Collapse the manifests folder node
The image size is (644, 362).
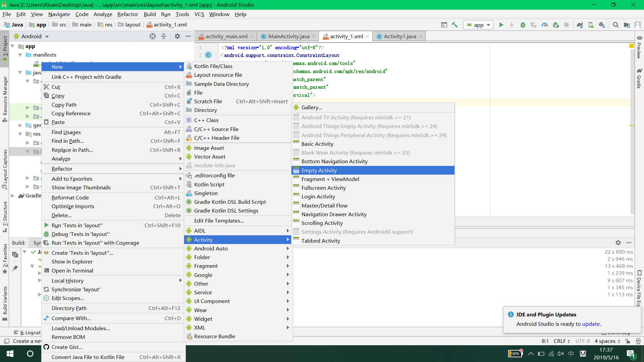(20, 55)
